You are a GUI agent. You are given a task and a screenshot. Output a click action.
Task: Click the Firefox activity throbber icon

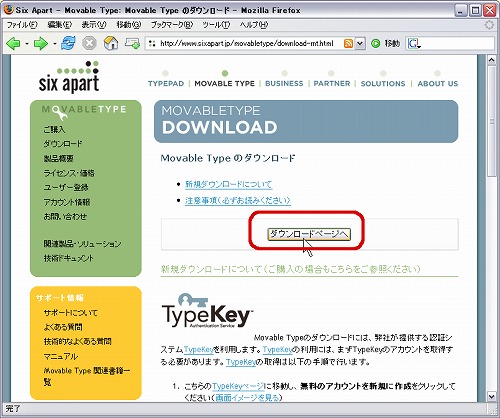[489, 25]
